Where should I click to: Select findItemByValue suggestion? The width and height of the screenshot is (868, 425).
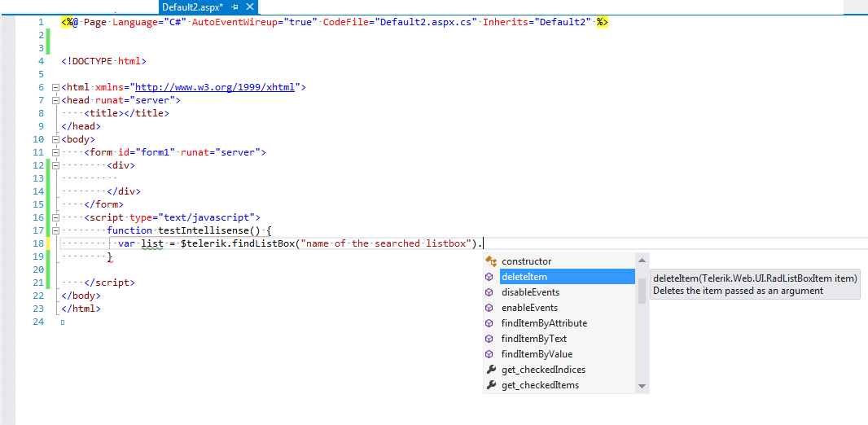[559, 354]
